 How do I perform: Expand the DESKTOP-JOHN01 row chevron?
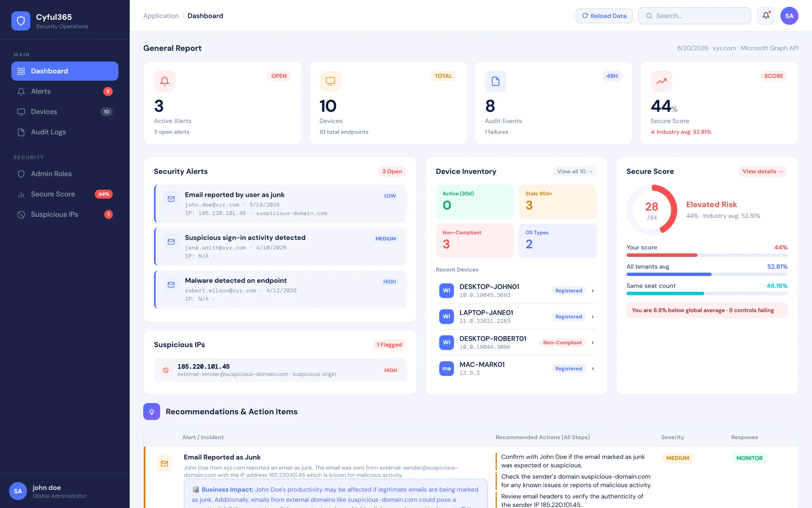click(x=593, y=290)
